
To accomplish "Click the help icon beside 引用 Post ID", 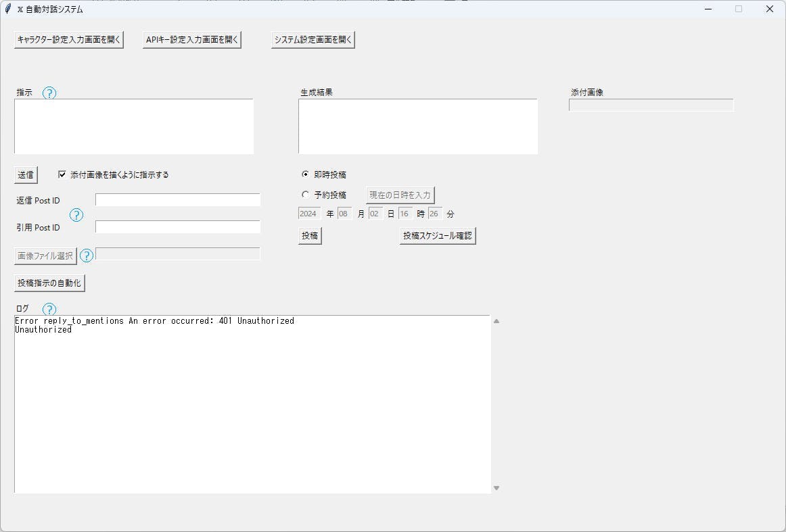I will click(x=76, y=215).
